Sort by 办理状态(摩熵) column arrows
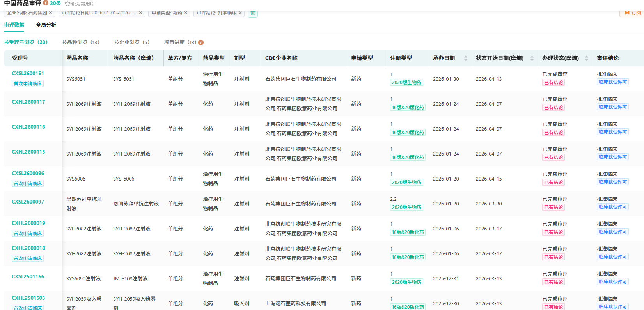The height and width of the screenshot is (310, 644). point(586,58)
